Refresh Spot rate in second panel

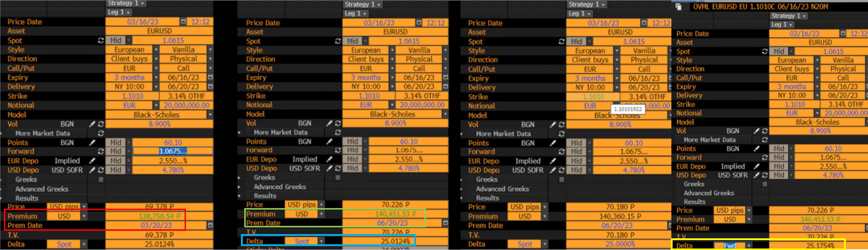pos(338,41)
